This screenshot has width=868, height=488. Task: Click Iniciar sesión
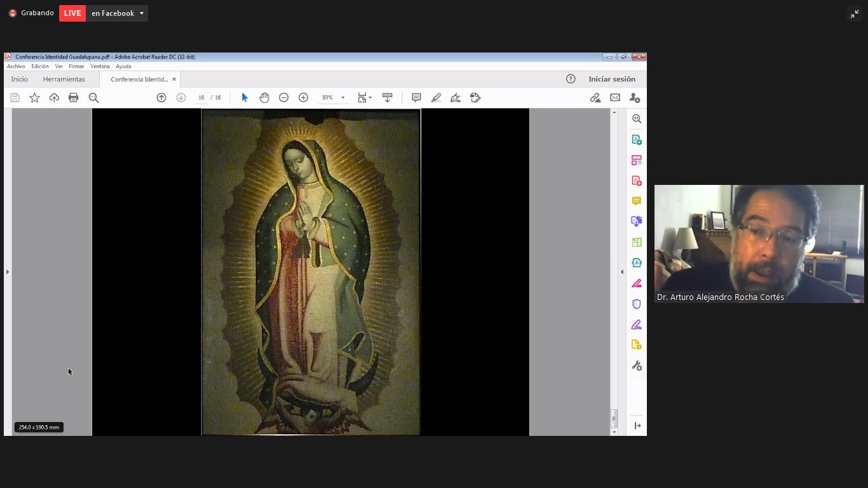tap(612, 79)
